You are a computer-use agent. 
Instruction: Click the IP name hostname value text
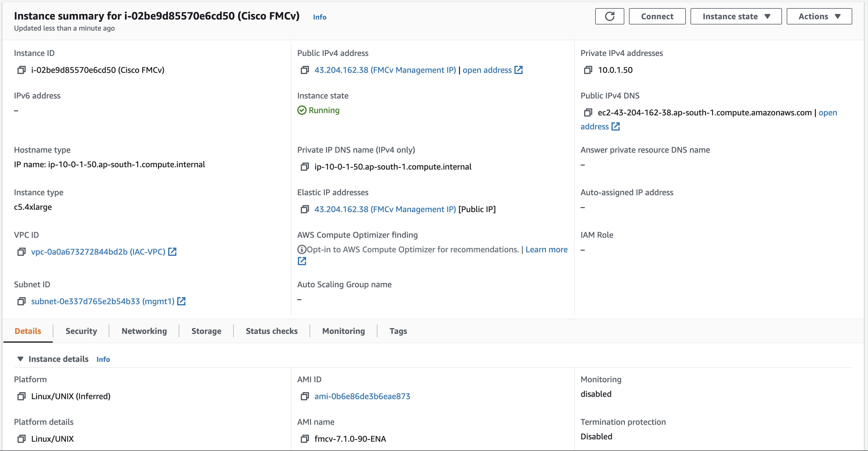(110, 164)
